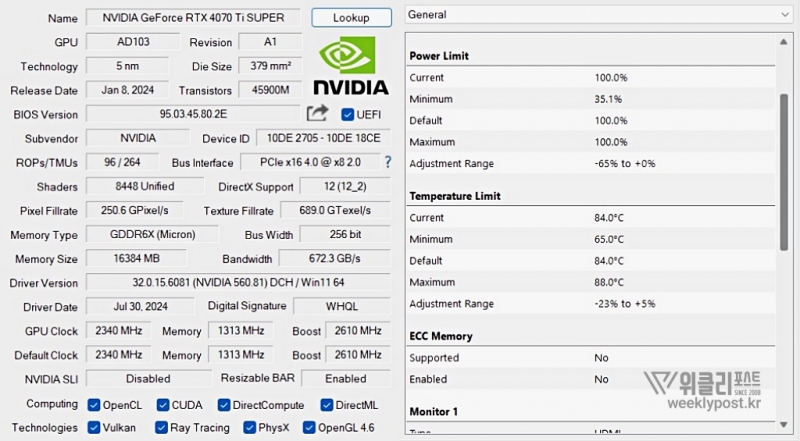This screenshot has width=800, height=441.
Task: Click the Driver Version field 32.0.15.6081
Action: coord(238,282)
